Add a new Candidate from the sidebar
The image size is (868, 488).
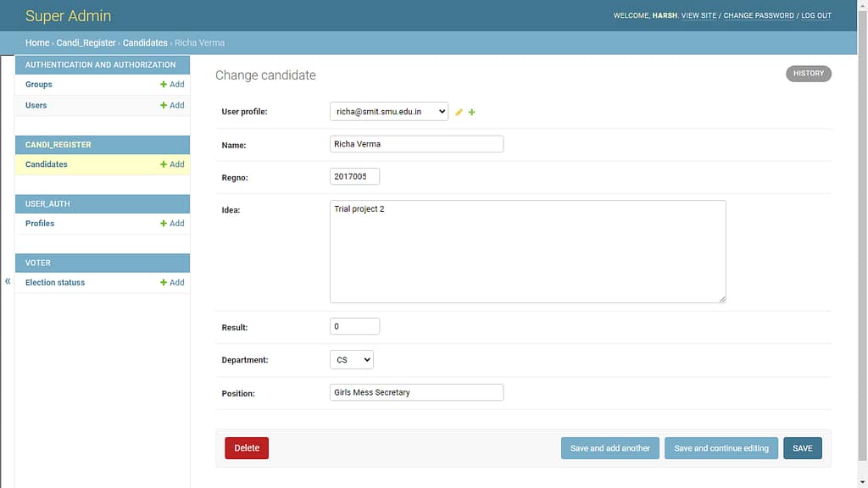[172, 164]
